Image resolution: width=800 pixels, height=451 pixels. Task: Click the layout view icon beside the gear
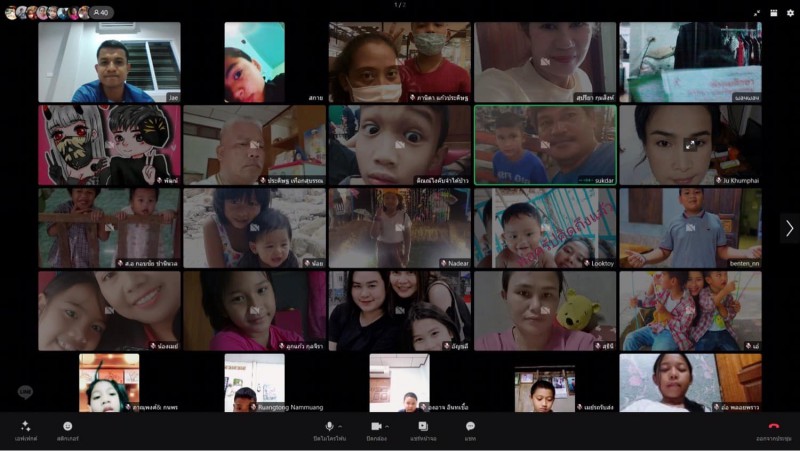tap(773, 13)
